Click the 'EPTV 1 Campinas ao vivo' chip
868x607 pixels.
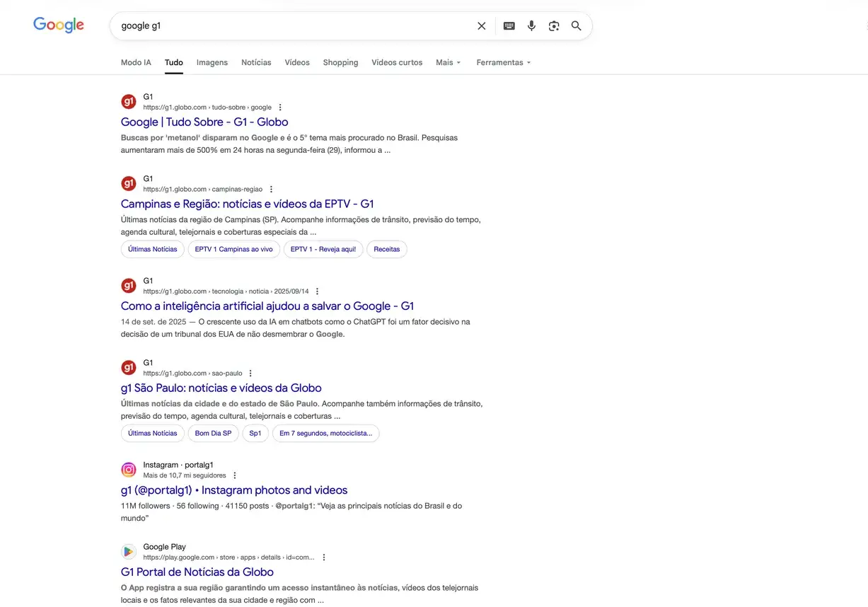pos(233,249)
